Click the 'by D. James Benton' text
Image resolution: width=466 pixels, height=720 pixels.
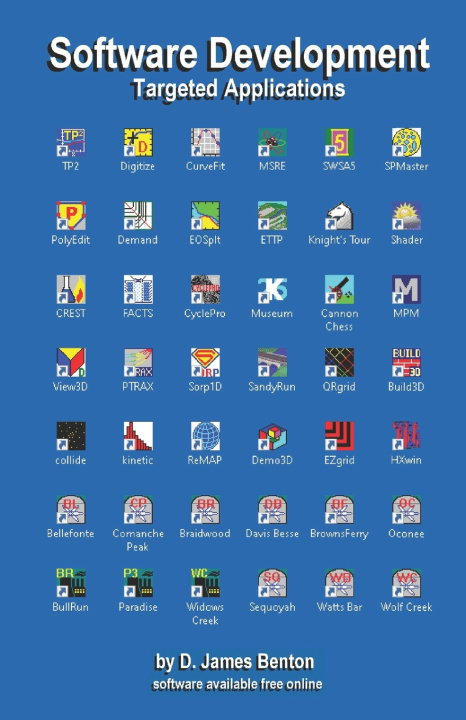(x=235, y=662)
